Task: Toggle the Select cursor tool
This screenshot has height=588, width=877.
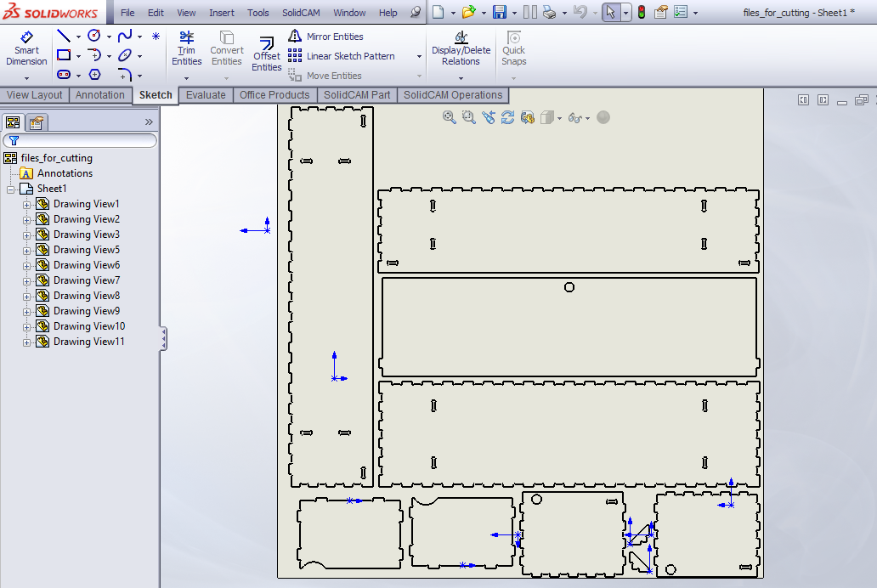Action: [610, 12]
